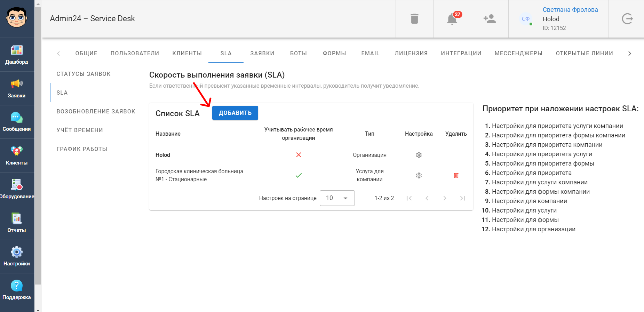
Task: Open the Заявки sidebar section
Action: pos(17,88)
